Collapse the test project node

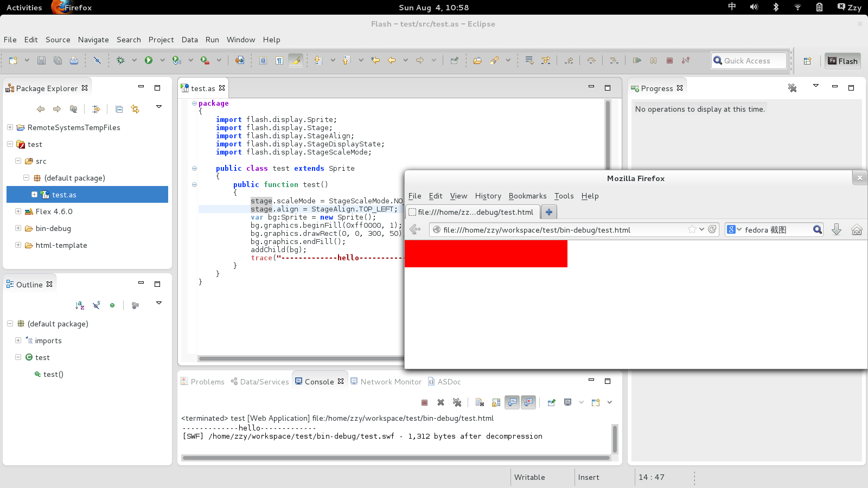coord(10,144)
